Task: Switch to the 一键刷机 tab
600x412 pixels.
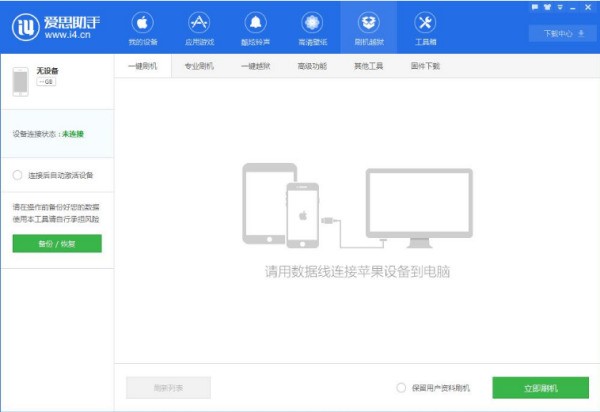Action: (144, 66)
